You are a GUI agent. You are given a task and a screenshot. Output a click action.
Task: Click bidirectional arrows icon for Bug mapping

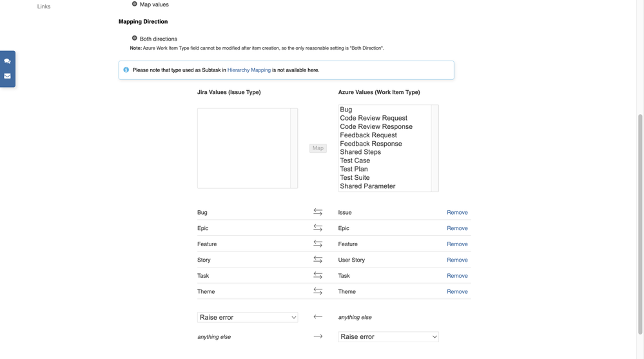coord(318,212)
